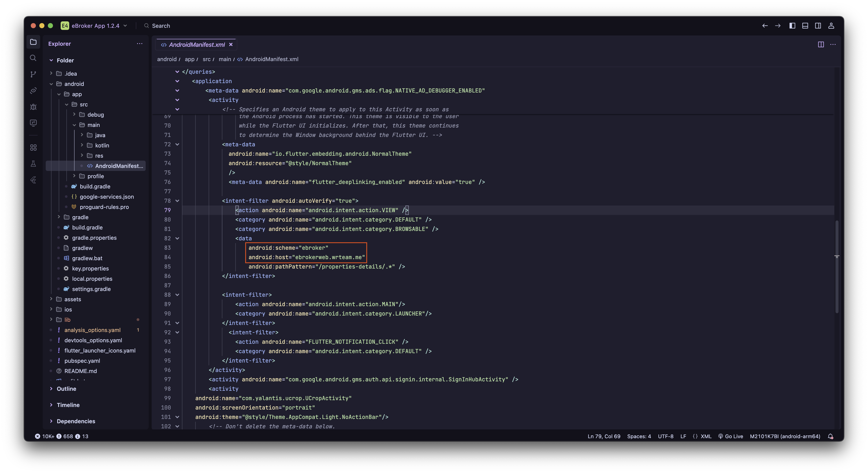Screen dimensions: 868x473
Task: Change line ending via LF status item
Action: pos(683,436)
